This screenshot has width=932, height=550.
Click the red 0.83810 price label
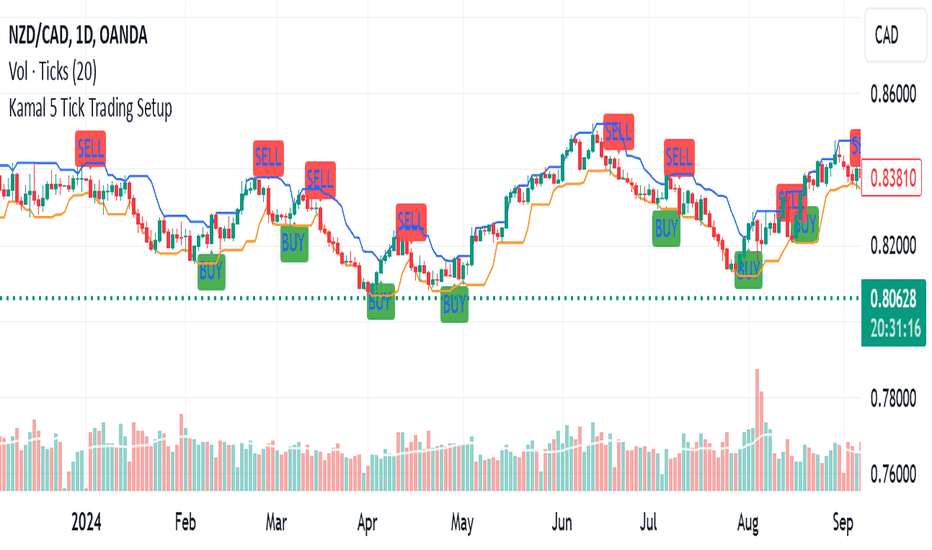point(892,177)
